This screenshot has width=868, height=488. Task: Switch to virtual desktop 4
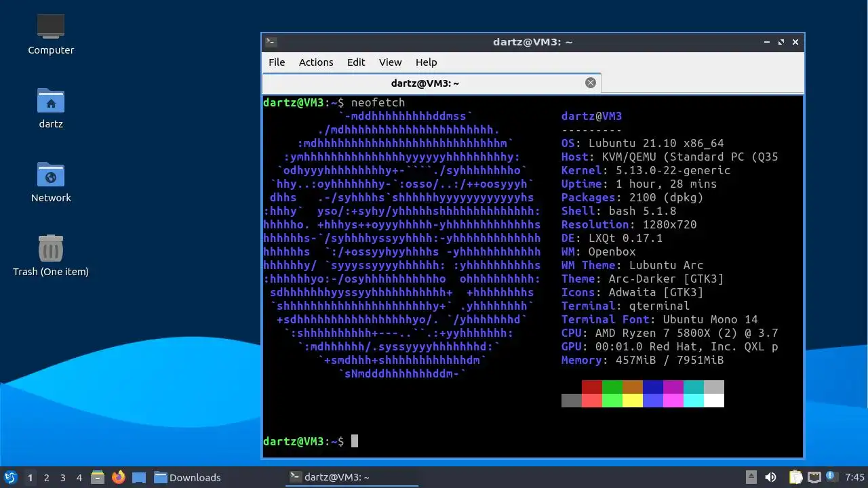pos(79,477)
